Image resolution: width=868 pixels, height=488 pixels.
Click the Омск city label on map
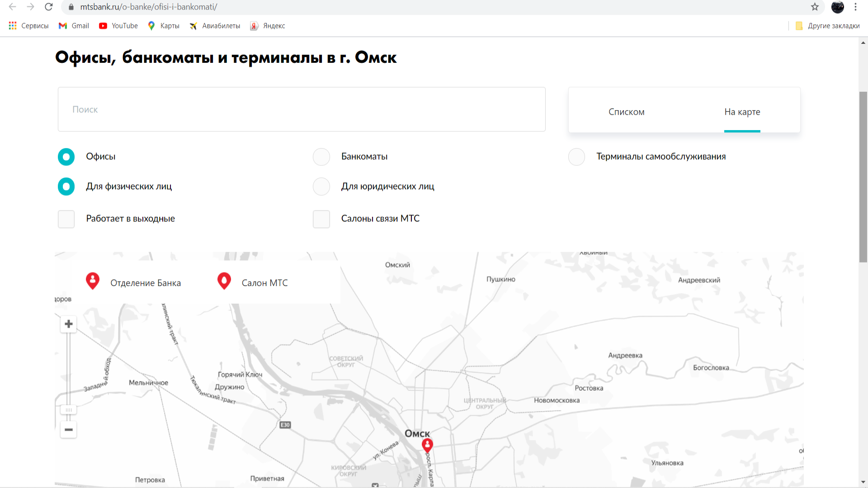417,434
